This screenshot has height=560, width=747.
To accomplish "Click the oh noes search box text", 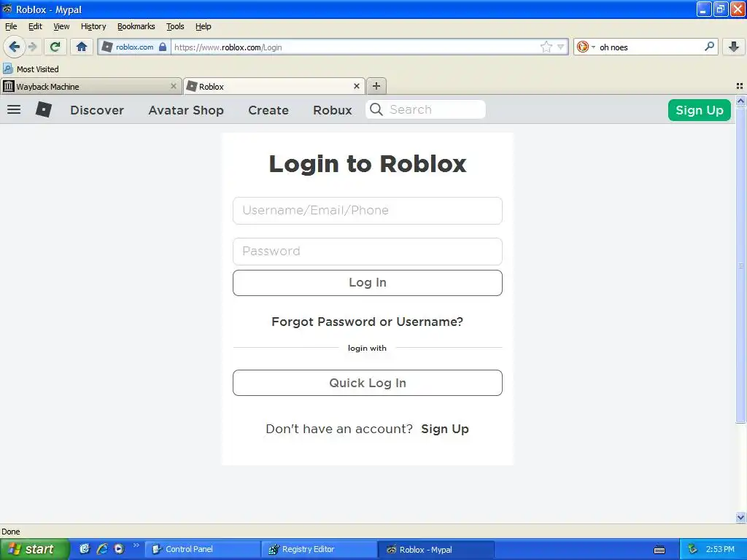I will click(x=614, y=47).
